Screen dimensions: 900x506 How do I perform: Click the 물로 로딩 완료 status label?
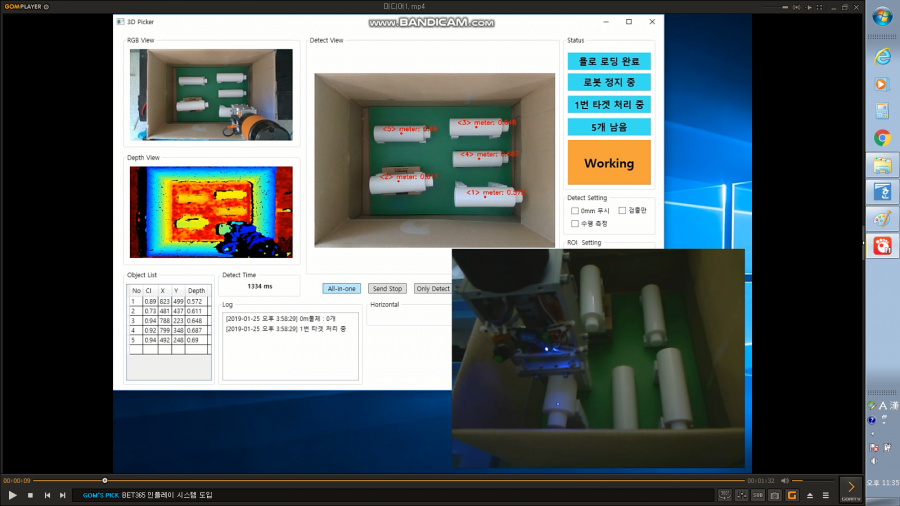(x=609, y=61)
